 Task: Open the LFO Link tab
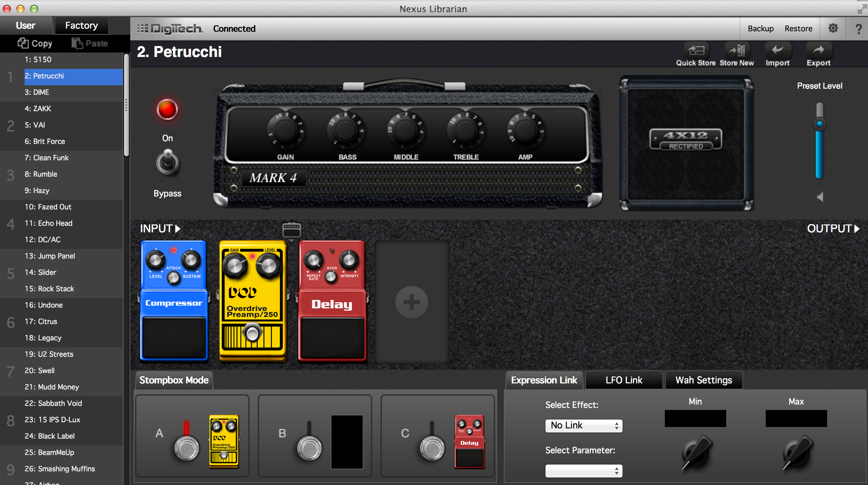pos(624,380)
